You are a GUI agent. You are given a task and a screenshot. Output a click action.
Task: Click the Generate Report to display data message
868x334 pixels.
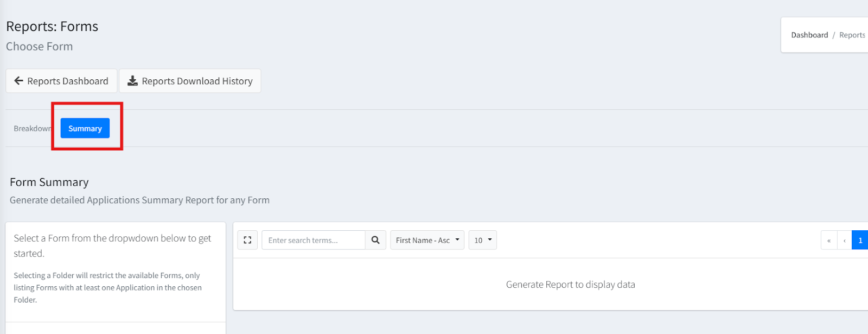coord(570,285)
